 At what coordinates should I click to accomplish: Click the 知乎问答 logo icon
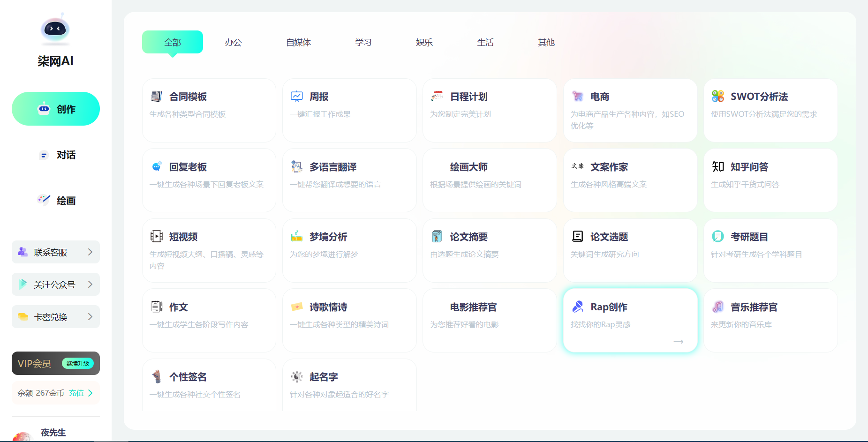(717, 167)
